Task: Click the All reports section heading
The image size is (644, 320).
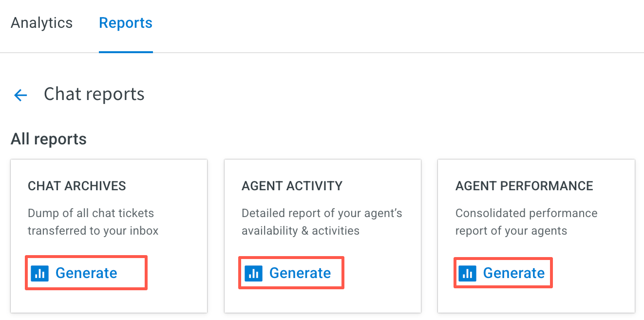Action: pos(49,139)
